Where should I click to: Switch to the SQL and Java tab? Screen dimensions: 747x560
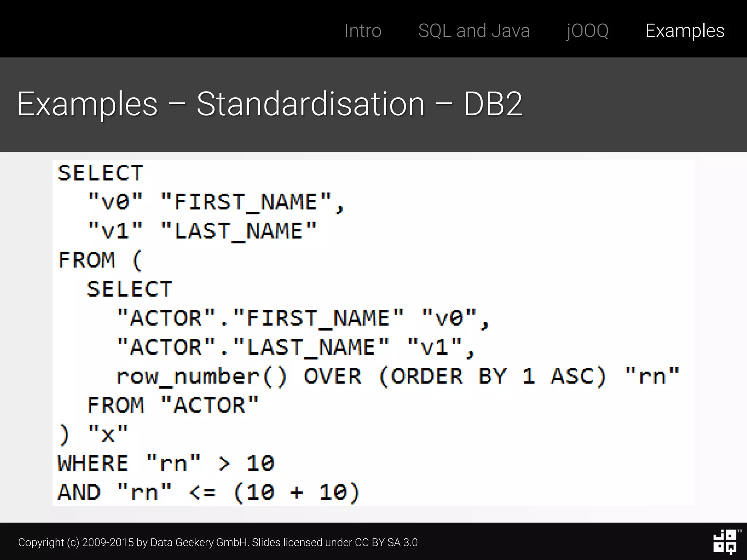tap(474, 31)
